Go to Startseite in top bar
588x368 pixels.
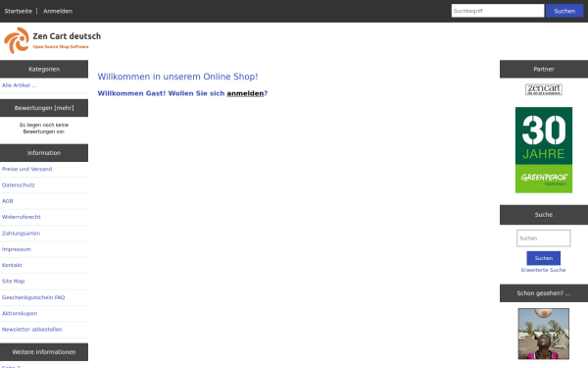[19, 11]
